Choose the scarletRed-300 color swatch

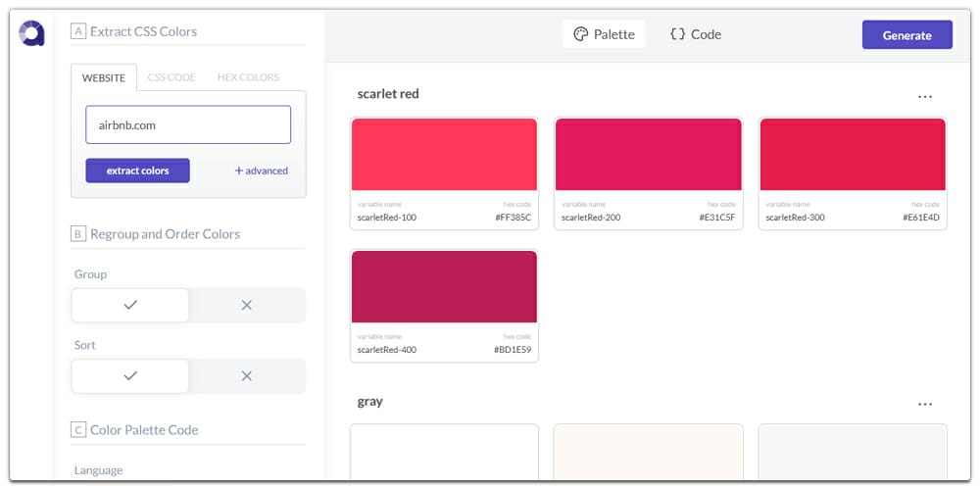(x=852, y=155)
